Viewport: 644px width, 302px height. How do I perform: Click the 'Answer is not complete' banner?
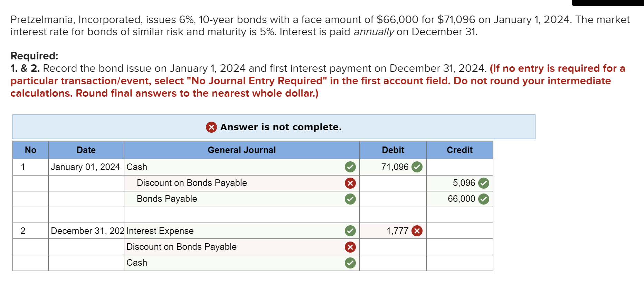[274, 127]
